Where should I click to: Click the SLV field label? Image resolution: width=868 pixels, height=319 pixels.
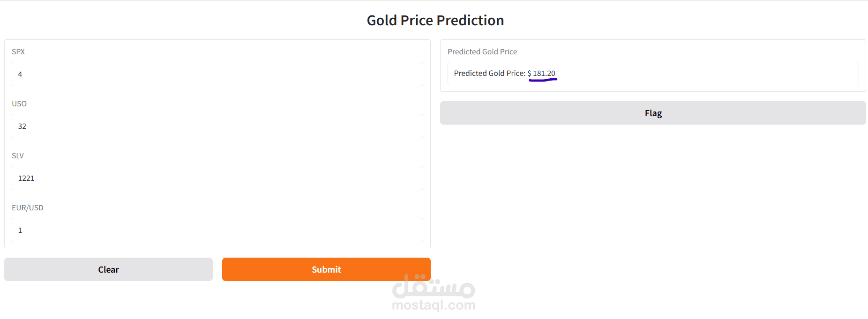click(18, 156)
